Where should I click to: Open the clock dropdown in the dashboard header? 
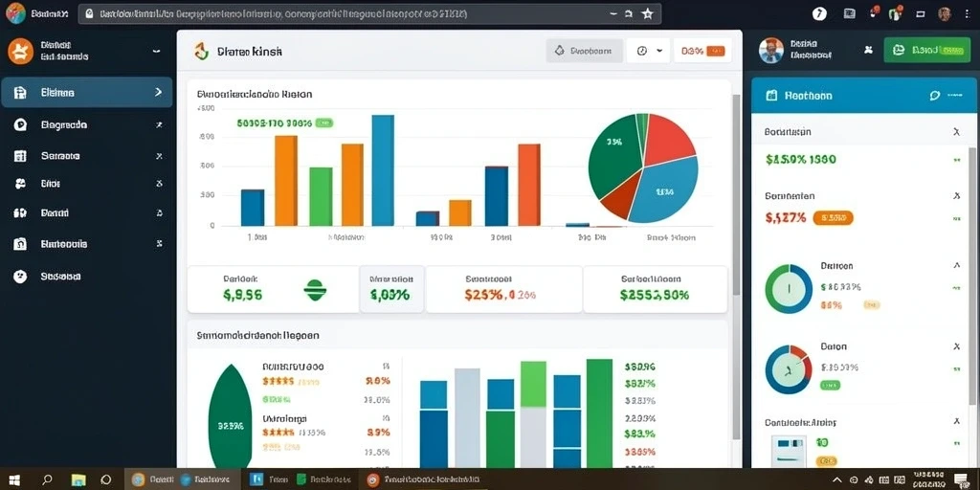(x=648, y=51)
